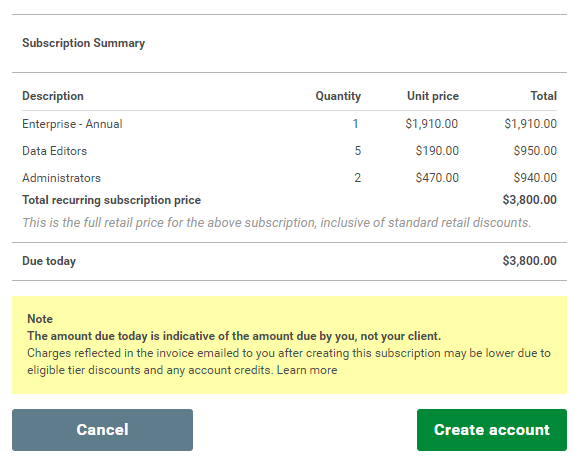Click the Unit price column header
Viewport: 579px width, 463px height.
433,96
